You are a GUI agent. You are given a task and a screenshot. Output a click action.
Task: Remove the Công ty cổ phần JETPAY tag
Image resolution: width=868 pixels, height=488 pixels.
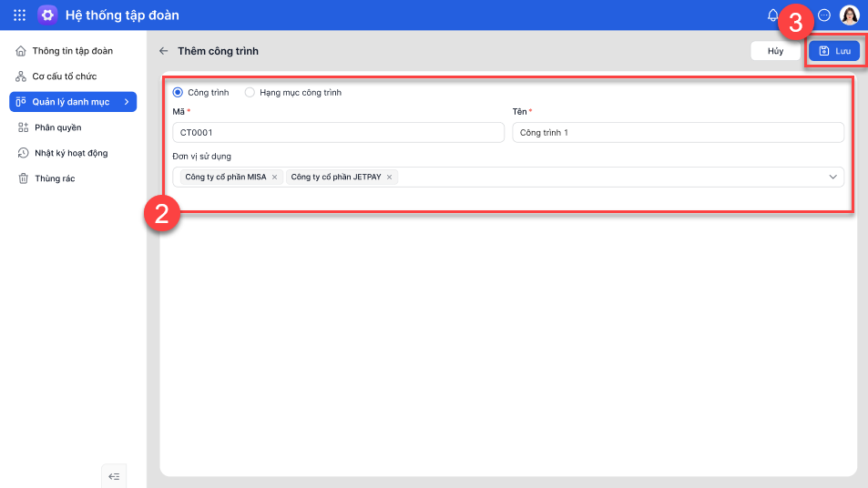pyautogui.click(x=390, y=177)
